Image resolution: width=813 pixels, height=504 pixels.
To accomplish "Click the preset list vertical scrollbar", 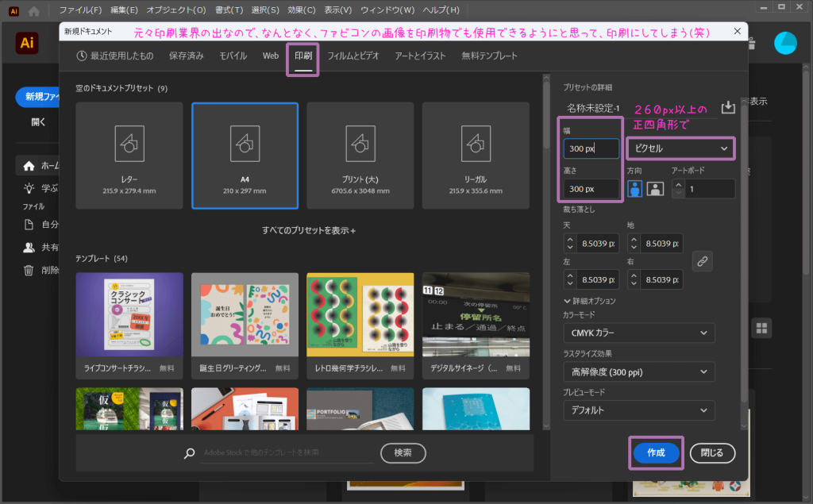I will click(x=546, y=114).
